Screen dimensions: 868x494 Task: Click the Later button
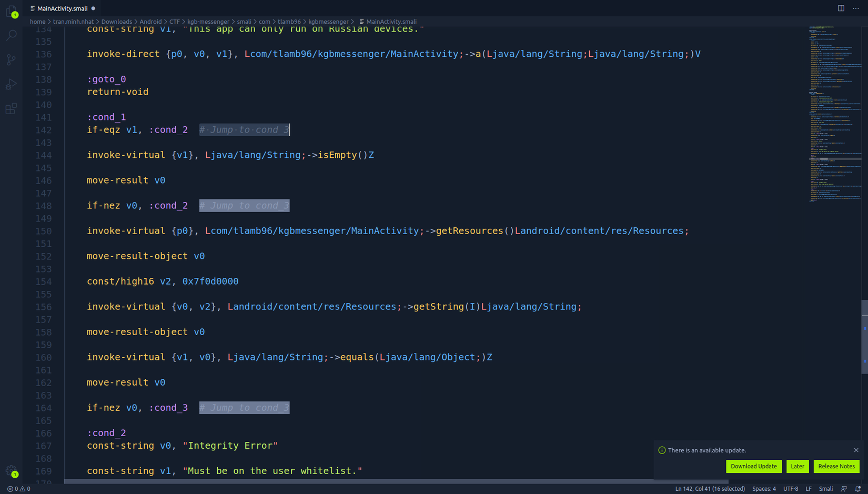[798, 466]
